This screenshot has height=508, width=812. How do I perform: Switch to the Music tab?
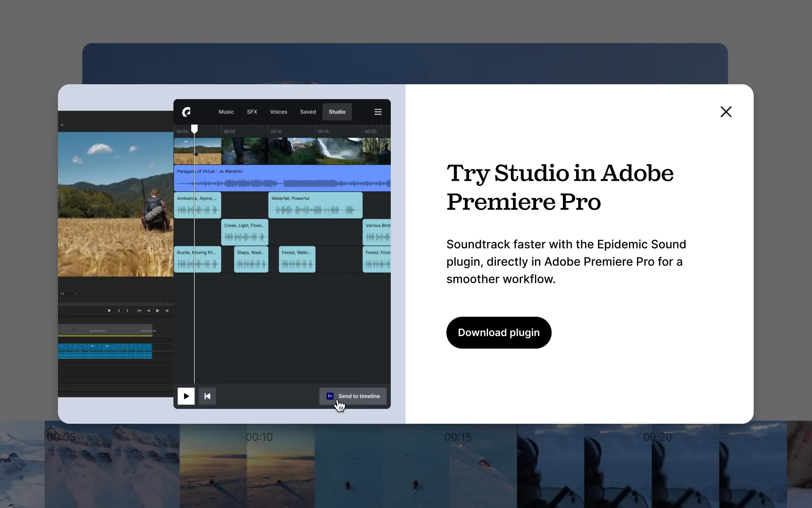tap(226, 112)
